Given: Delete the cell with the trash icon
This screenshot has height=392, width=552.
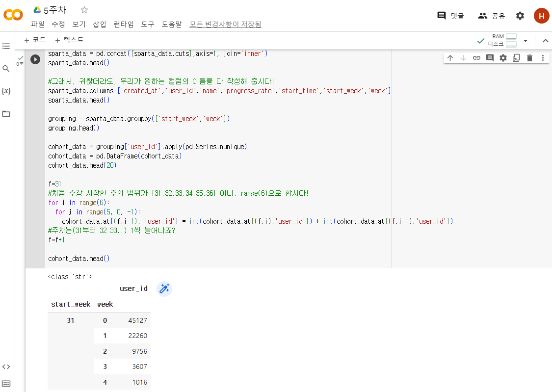Looking at the screenshot, I should point(529,58).
